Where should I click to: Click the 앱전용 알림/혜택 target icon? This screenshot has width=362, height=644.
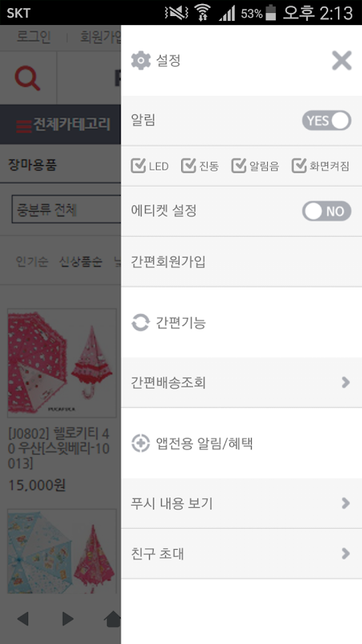pos(140,444)
